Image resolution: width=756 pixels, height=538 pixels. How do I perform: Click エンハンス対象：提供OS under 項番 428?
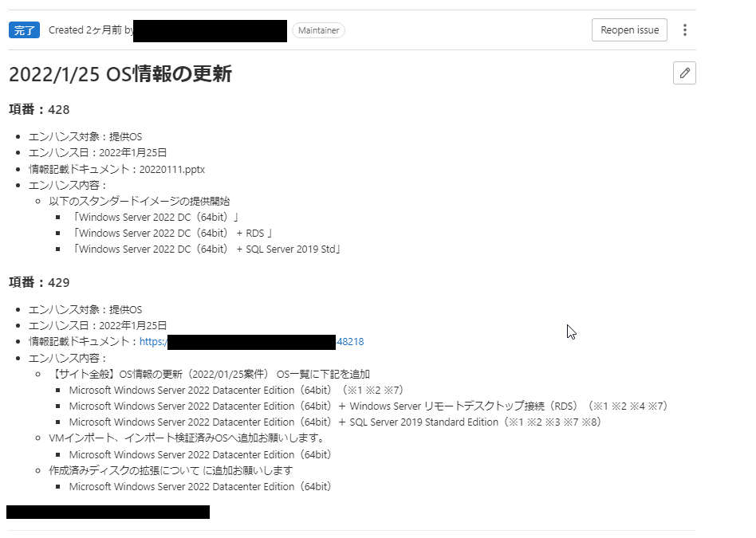coord(85,137)
